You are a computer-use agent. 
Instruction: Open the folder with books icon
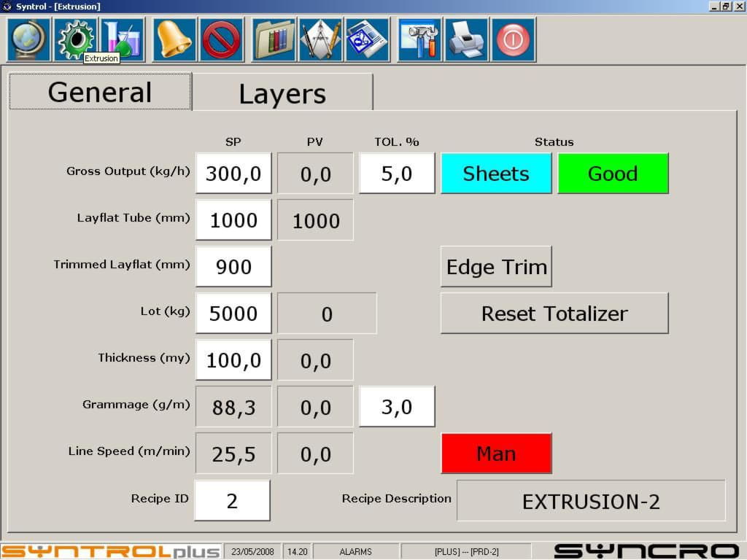[274, 39]
